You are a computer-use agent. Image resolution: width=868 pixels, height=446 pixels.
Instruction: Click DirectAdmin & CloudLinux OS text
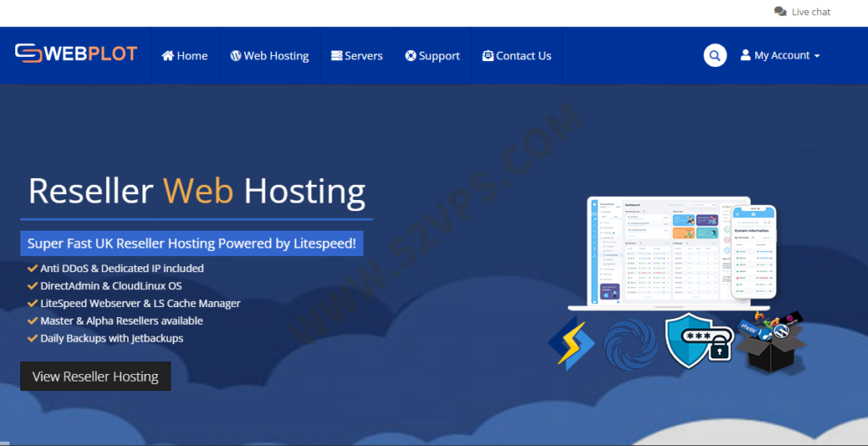111,286
